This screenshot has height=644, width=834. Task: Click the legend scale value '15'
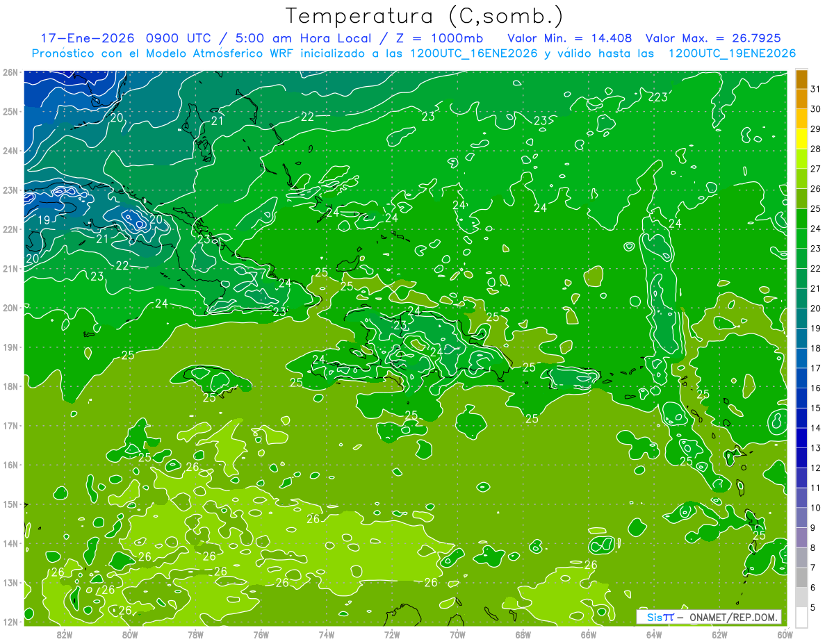click(816, 408)
